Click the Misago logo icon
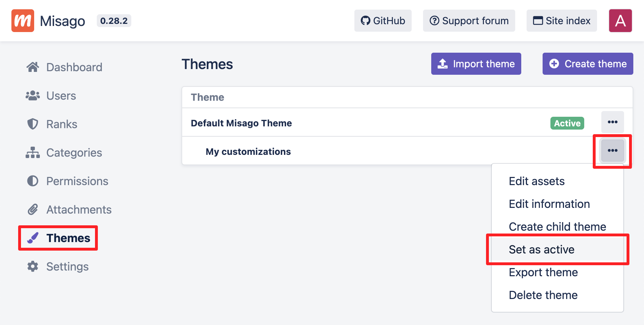The height and width of the screenshot is (325, 644). (23, 21)
